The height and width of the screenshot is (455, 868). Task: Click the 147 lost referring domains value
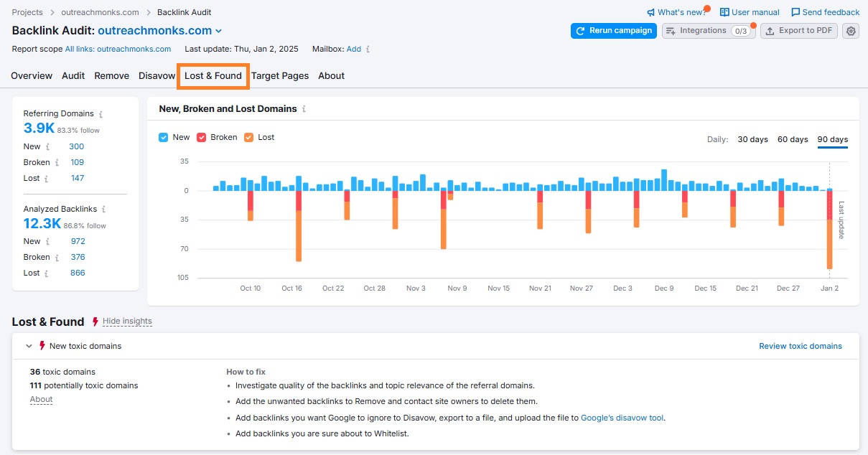(77, 178)
